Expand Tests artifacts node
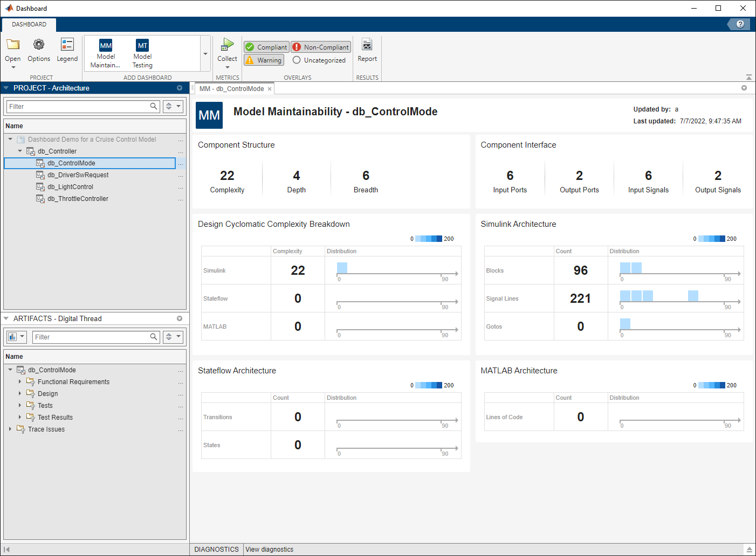 pyautogui.click(x=20, y=406)
